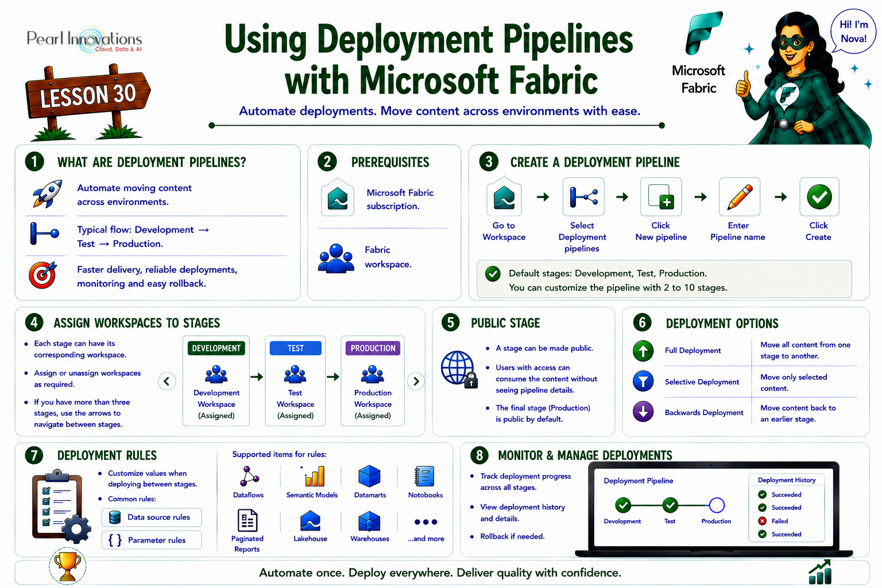Click the green growth chart icon at bottom right
The height and width of the screenshot is (588, 882).
click(x=820, y=572)
